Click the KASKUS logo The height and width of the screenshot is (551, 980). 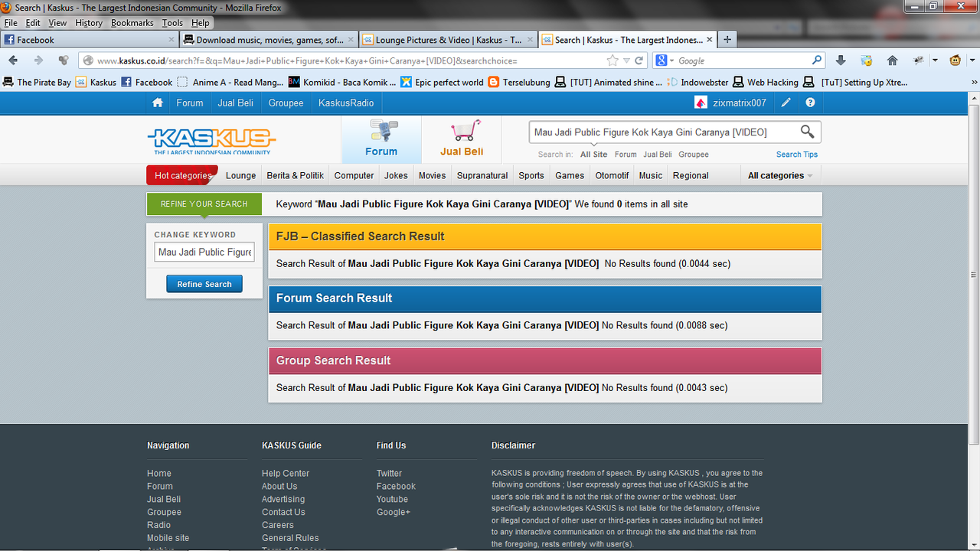click(211, 140)
